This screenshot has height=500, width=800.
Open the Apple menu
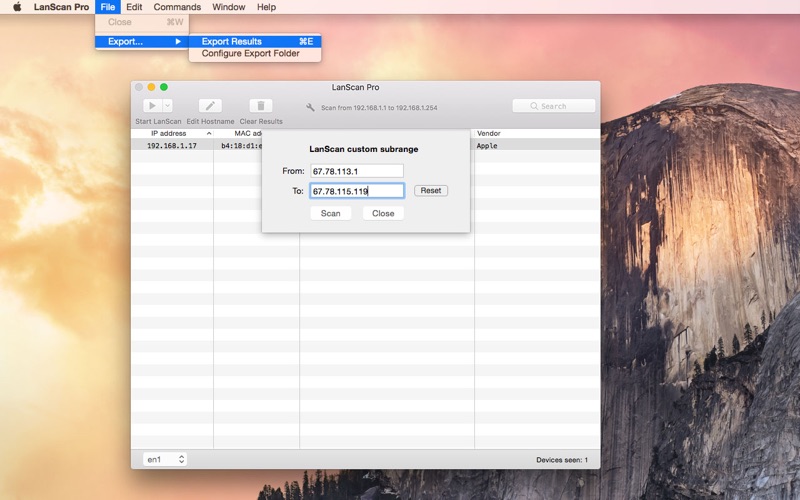coord(17,7)
